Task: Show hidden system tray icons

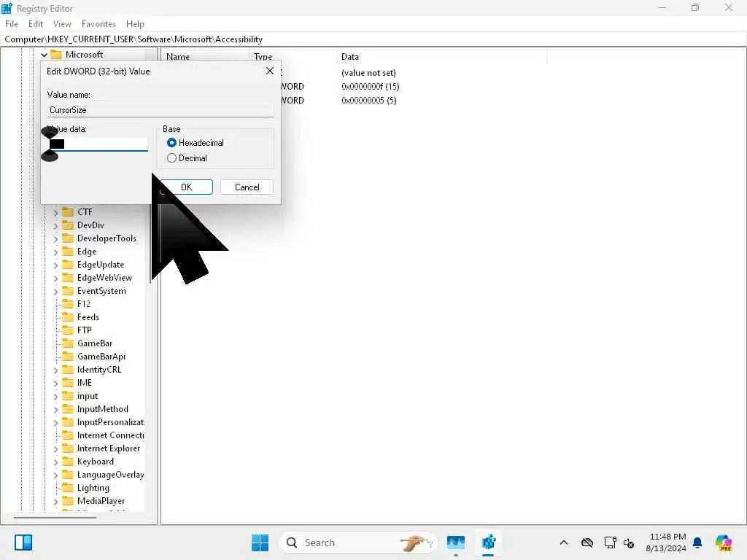Action: [564, 542]
